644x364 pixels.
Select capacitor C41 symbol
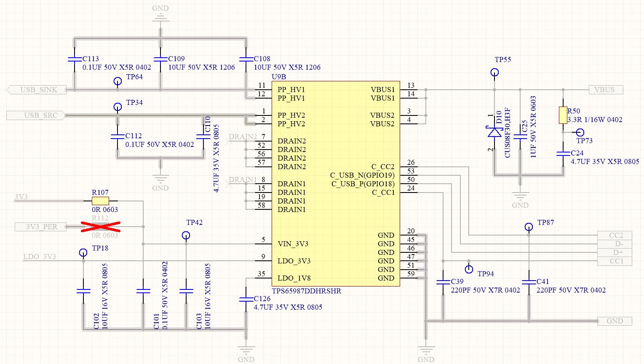pos(529,282)
